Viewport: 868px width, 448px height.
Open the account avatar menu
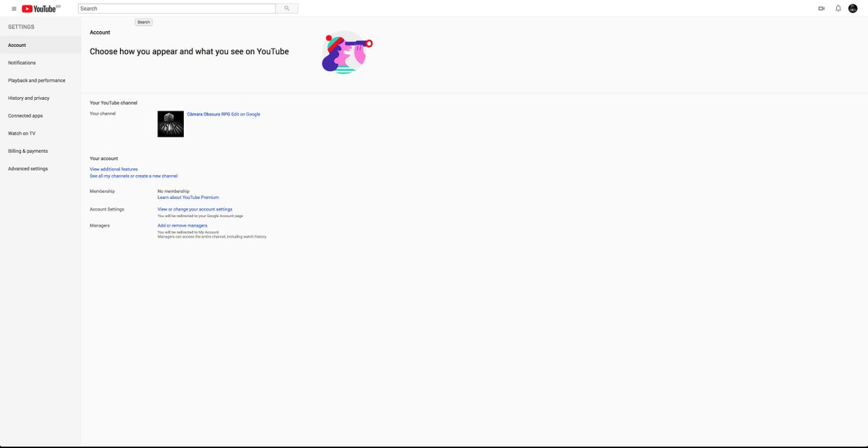click(854, 9)
